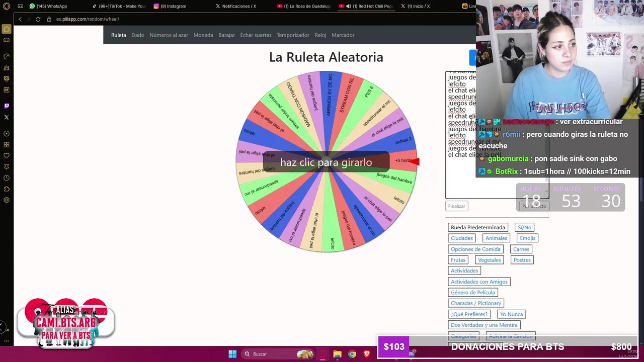
Task: Choose the Carnes wheel preset
Action: (x=521, y=249)
